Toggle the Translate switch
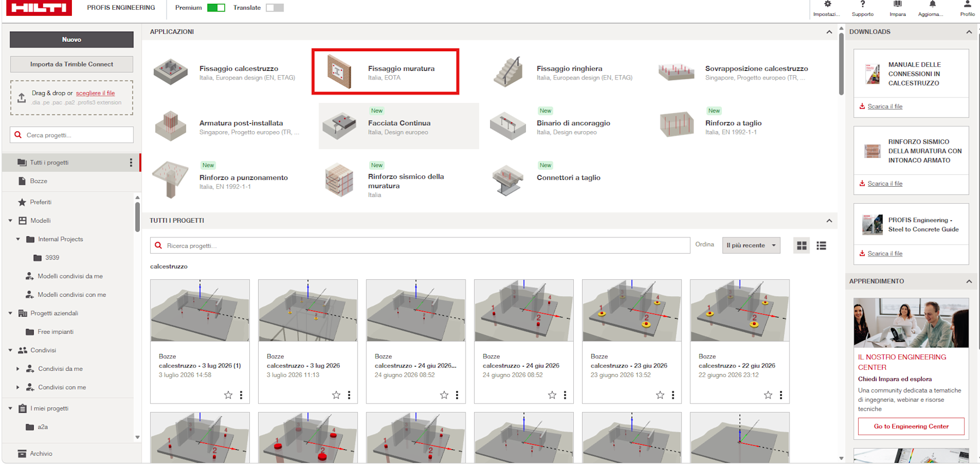 pyautogui.click(x=274, y=8)
